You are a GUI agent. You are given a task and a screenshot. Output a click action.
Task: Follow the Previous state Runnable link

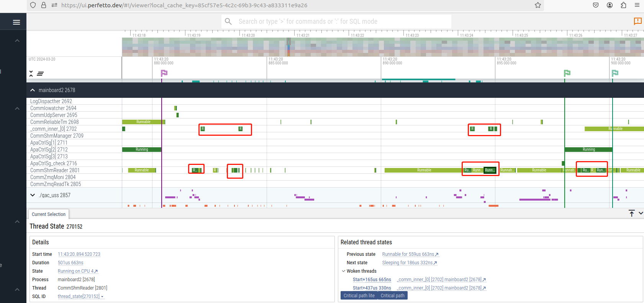(x=410, y=254)
